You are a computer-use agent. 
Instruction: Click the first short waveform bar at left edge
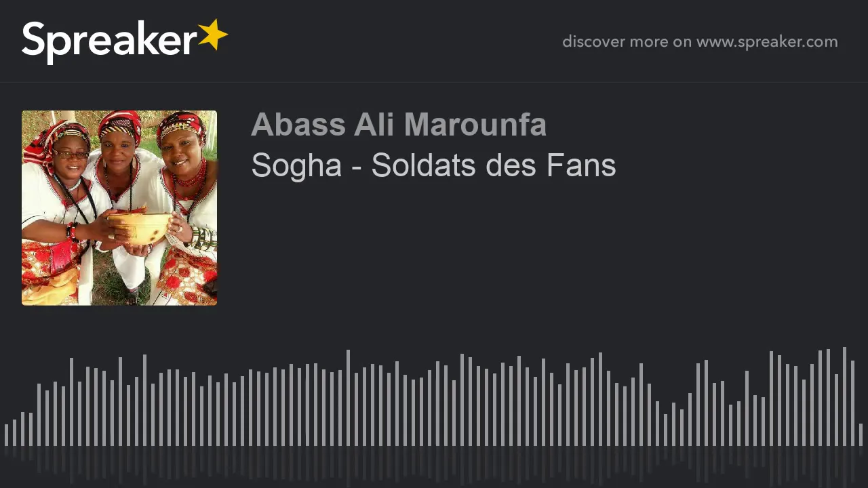pyautogui.click(x=6, y=435)
